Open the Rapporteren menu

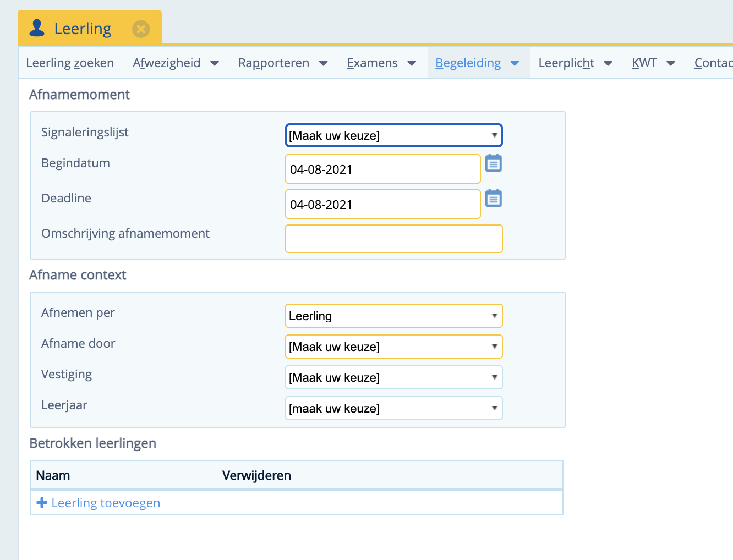pyautogui.click(x=273, y=63)
